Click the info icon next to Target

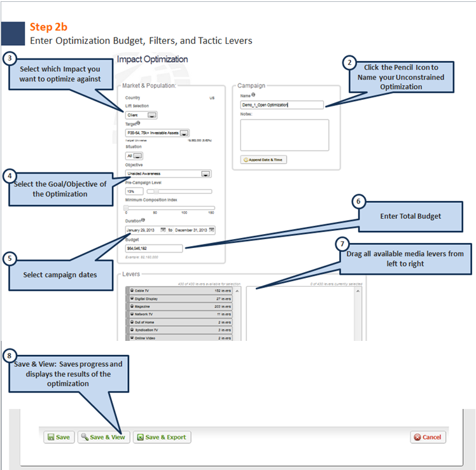139,123
